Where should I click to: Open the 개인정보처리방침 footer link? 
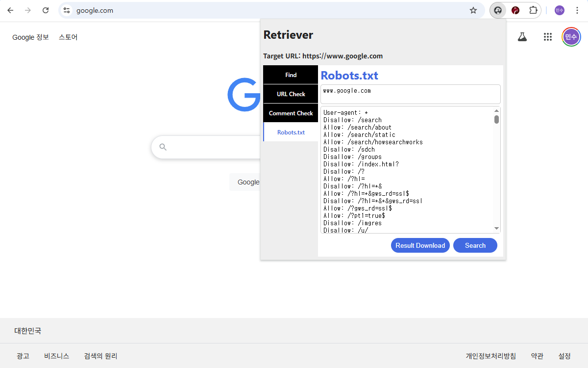[490, 356]
